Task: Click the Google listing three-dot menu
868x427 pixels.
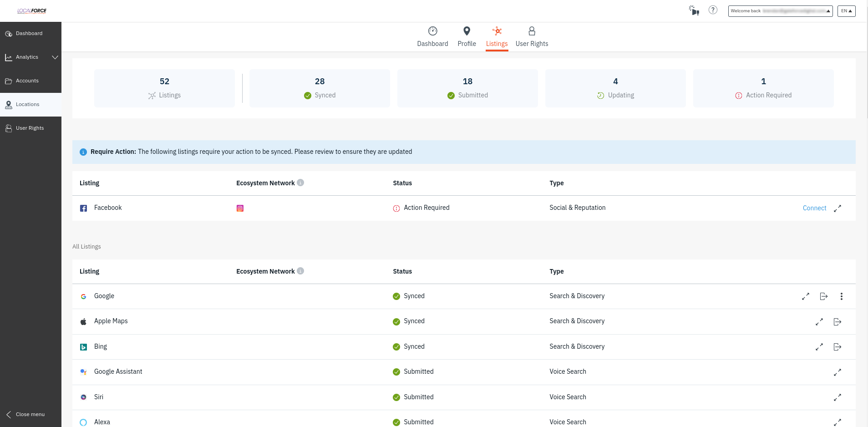Action: 841,296
